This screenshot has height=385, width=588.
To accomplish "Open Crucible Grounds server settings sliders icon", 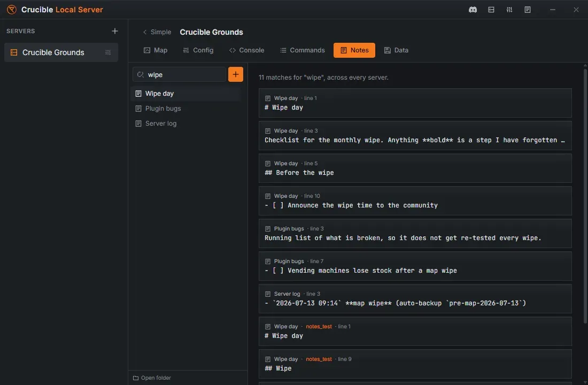I will click(108, 52).
